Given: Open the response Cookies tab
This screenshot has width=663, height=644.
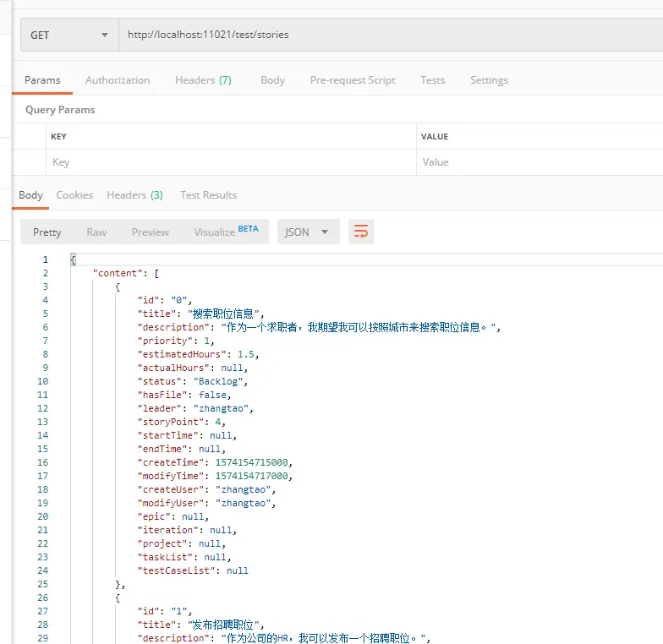Looking at the screenshot, I should tap(74, 195).
